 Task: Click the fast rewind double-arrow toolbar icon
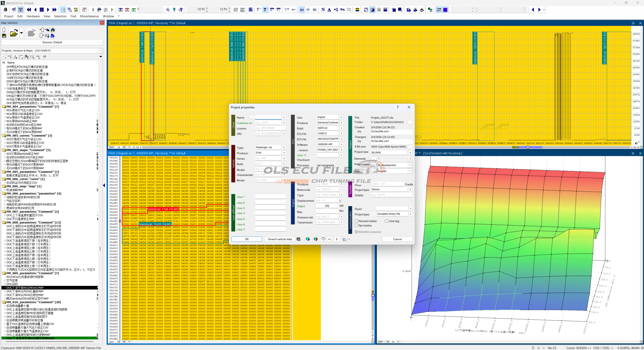(x=29, y=10)
